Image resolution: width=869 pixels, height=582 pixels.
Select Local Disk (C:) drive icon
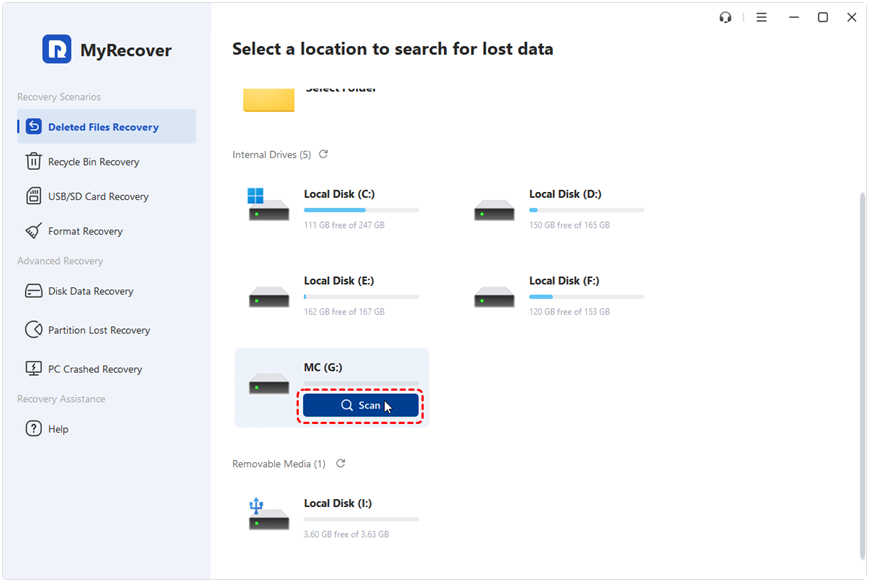click(268, 205)
